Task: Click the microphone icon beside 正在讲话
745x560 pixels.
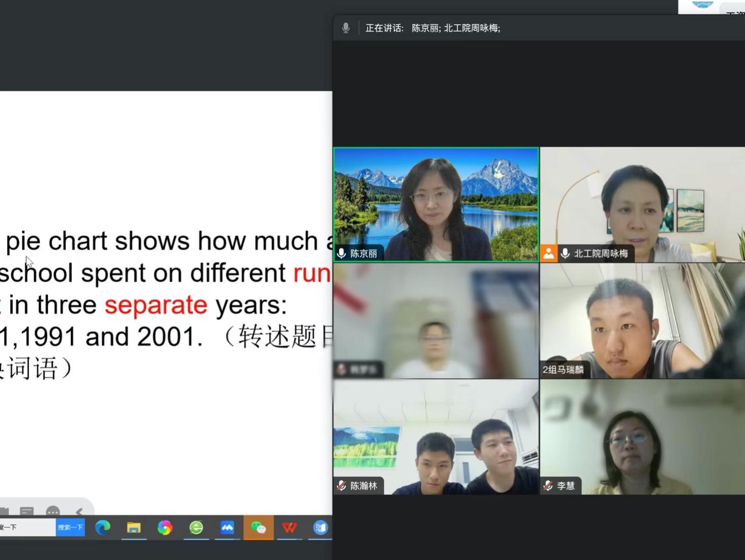Action: 346,28
